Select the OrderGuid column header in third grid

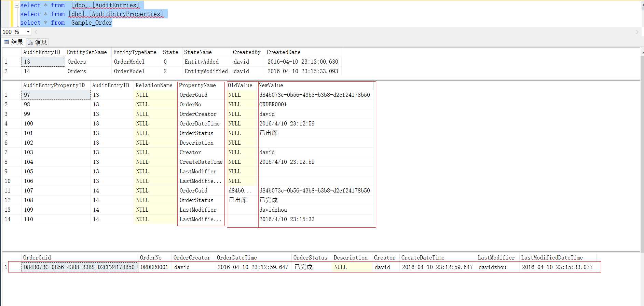pyautogui.click(x=80, y=258)
